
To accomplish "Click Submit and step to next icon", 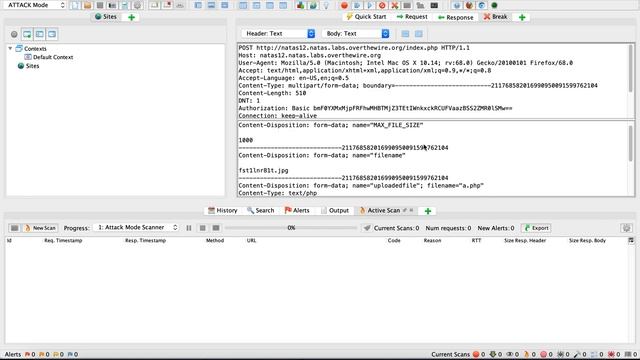I will 357,5.
